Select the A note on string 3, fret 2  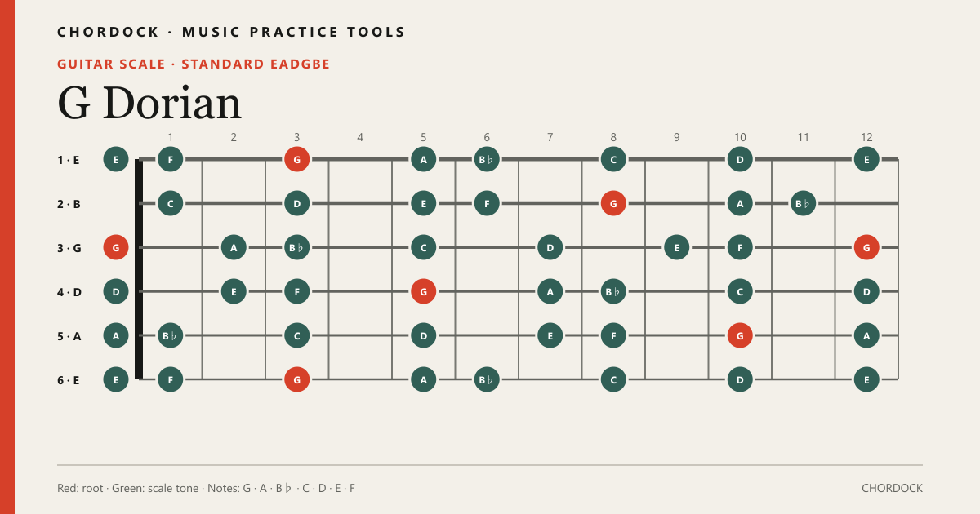click(x=234, y=247)
